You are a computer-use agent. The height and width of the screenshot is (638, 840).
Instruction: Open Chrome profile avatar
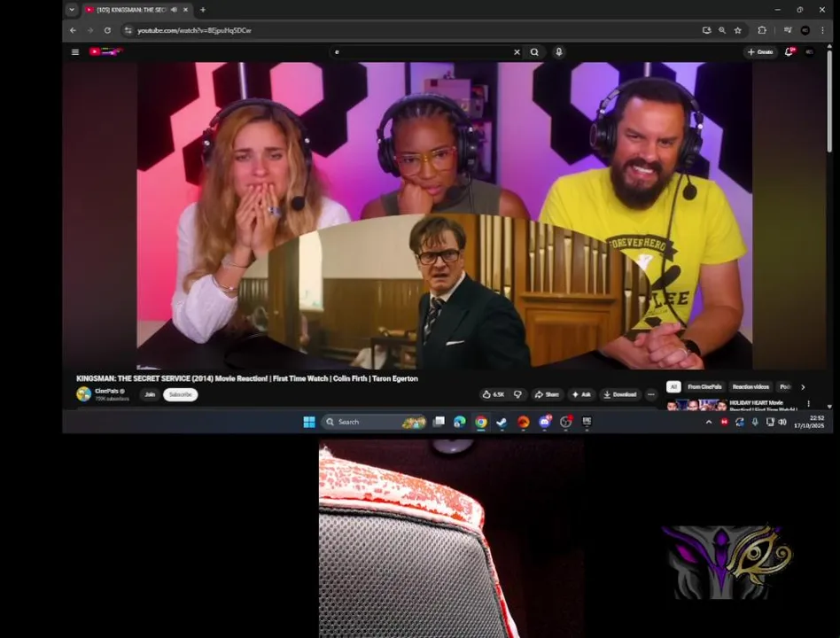(805, 30)
